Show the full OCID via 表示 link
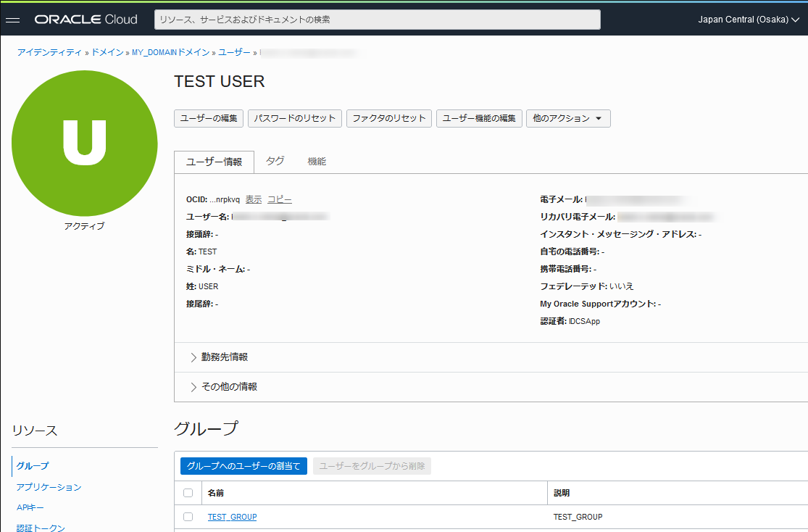 click(254, 199)
